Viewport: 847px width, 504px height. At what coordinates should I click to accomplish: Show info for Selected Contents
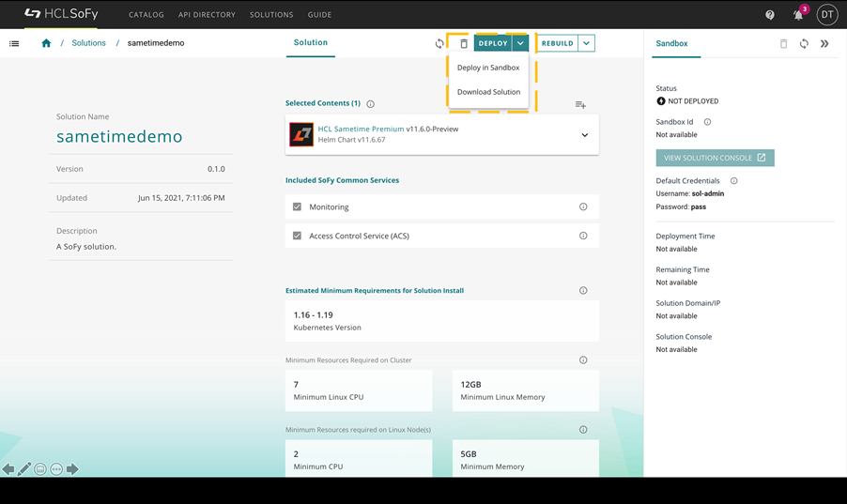(x=371, y=104)
